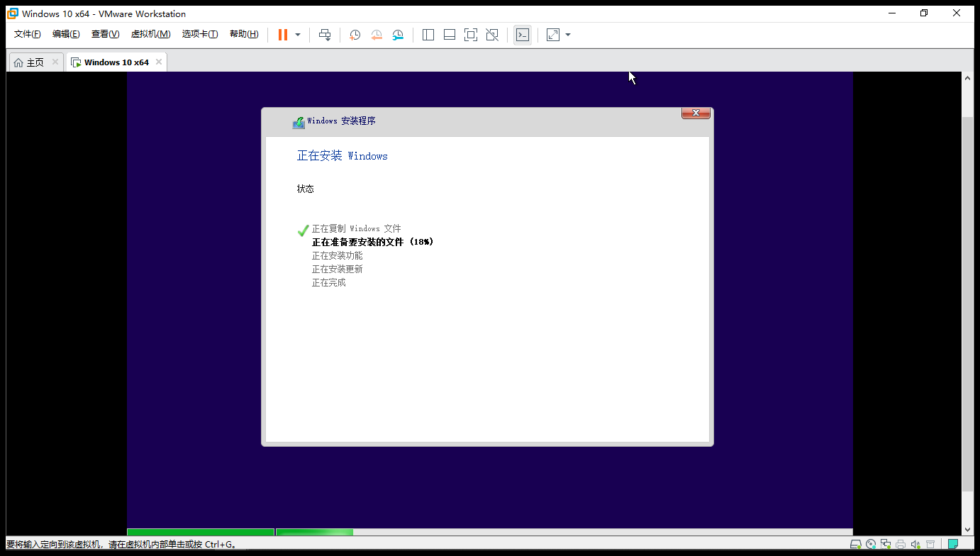Open the 编辑(E) menu
The width and height of the screenshot is (980, 556).
(66, 34)
